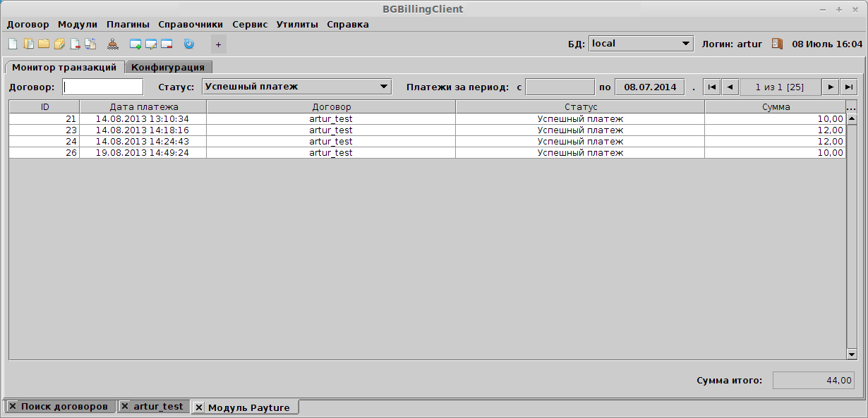Close the Модуль Payture bottom tab
The height and width of the screenshot is (418, 868).
click(x=198, y=407)
